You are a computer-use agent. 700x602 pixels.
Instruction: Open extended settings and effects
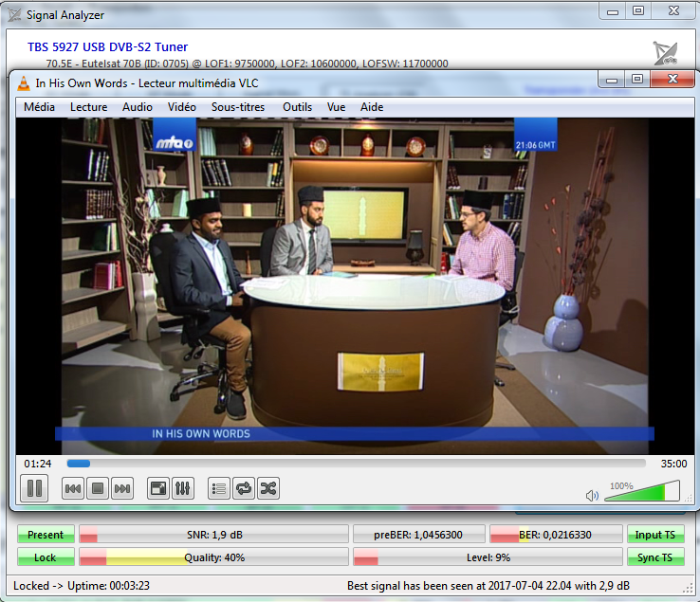click(184, 489)
